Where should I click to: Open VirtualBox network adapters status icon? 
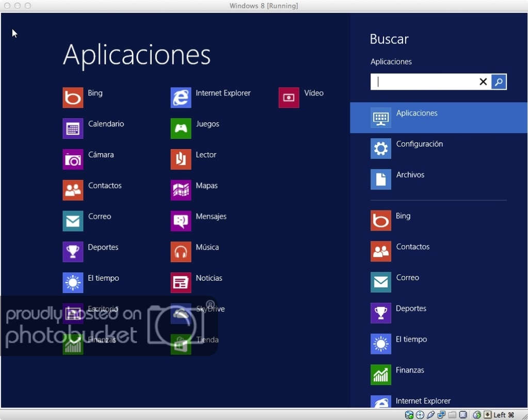click(441, 415)
